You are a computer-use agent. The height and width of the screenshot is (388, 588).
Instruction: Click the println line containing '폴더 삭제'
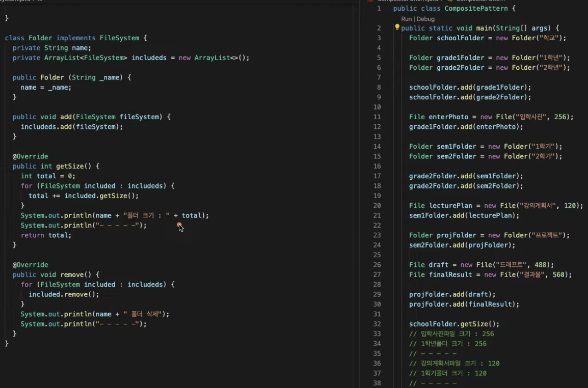click(95, 314)
